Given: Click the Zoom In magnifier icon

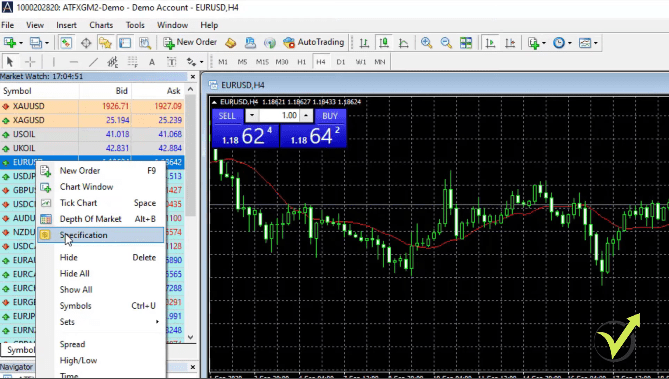Looking at the screenshot, I should click(426, 43).
